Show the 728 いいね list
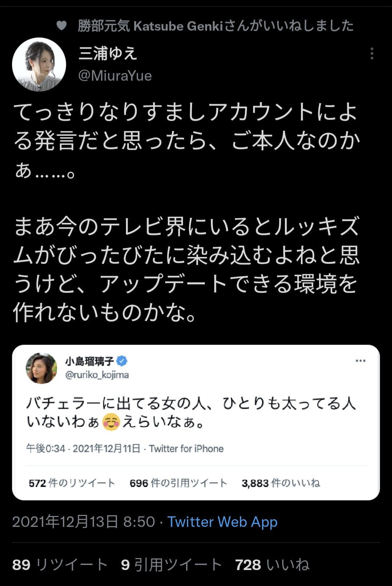 coord(272,565)
